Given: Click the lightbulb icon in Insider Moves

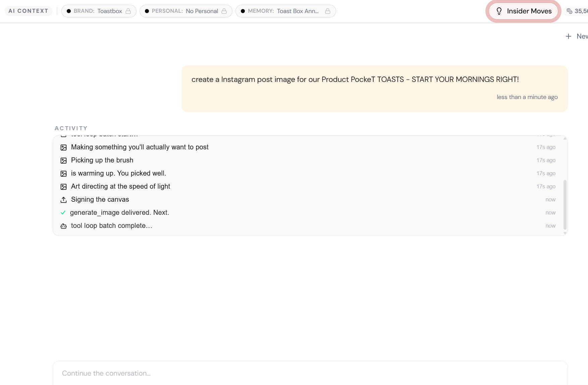Looking at the screenshot, I should point(499,11).
